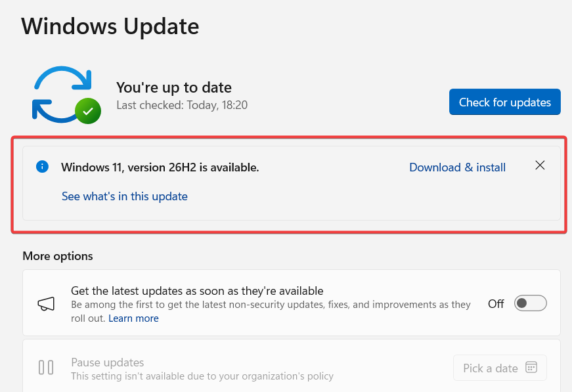Click the calendar icon in Pick a date
Viewport: 572px width, 392px height.
(531, 367)
